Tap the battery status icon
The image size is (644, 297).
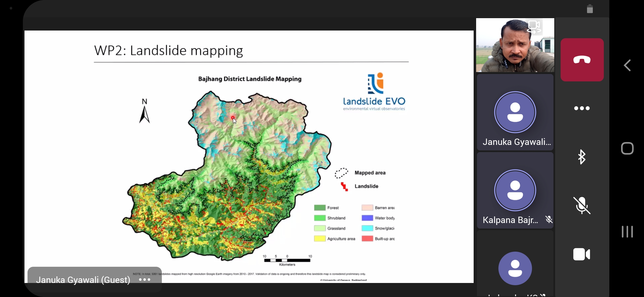(590, 9)
